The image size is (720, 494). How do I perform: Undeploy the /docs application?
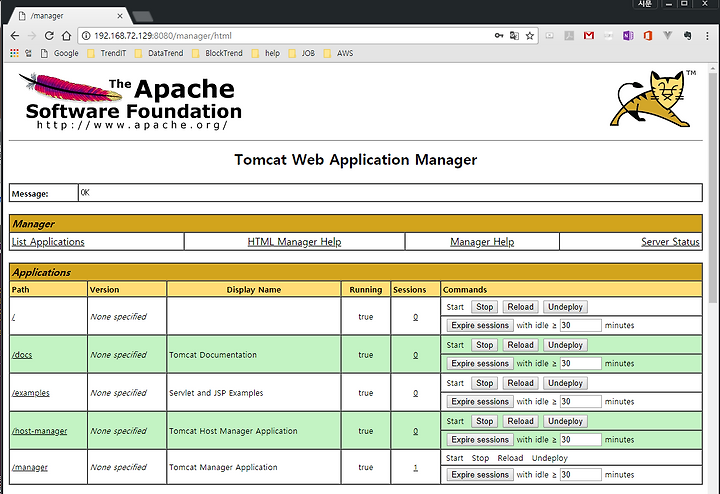click(565, 345)
